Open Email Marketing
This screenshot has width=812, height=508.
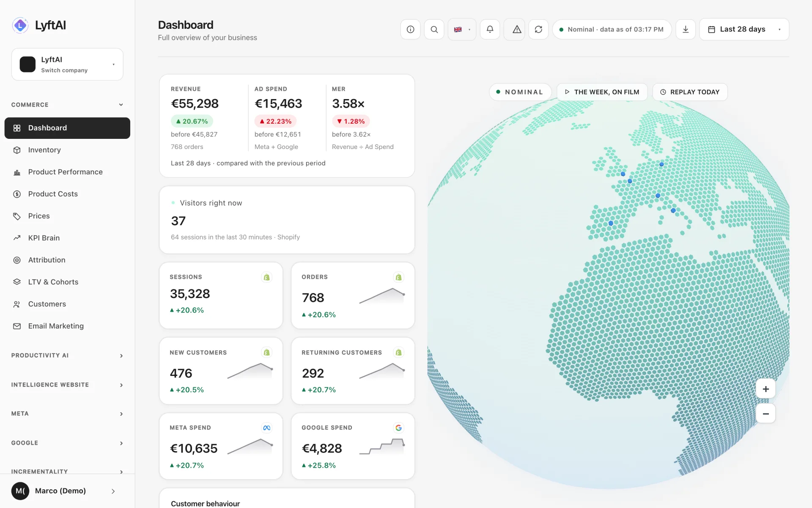point(67,326)
